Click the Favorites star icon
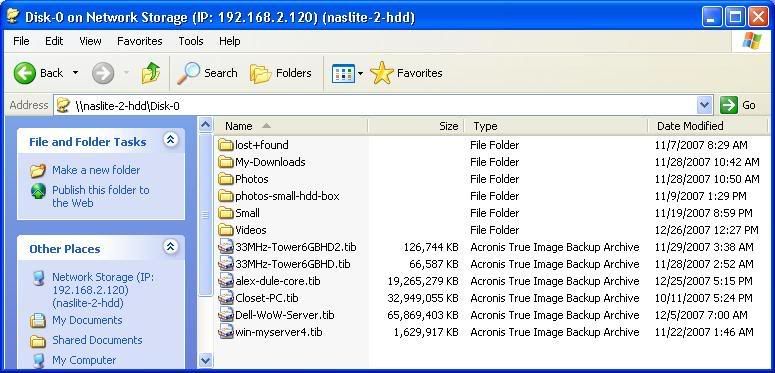 [x=382, y=73]
